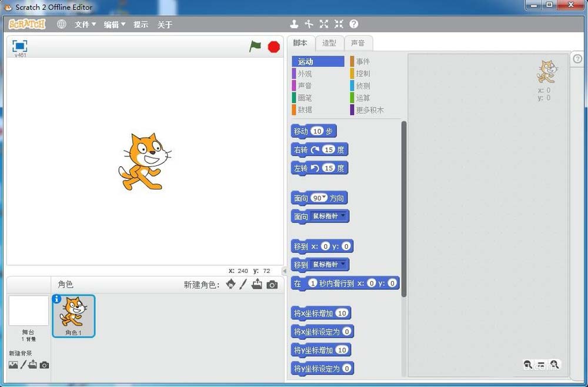Screen dimensions: 588x387
Task: Upload a sprite from file
Action: pos(257,285)
